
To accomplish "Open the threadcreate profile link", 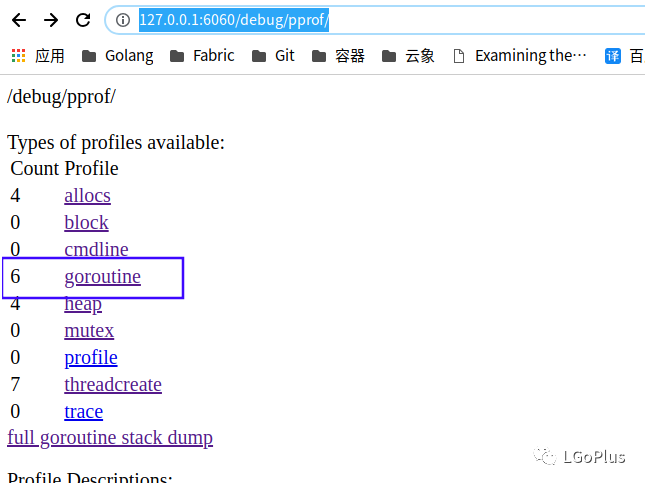I will (113, 384).
